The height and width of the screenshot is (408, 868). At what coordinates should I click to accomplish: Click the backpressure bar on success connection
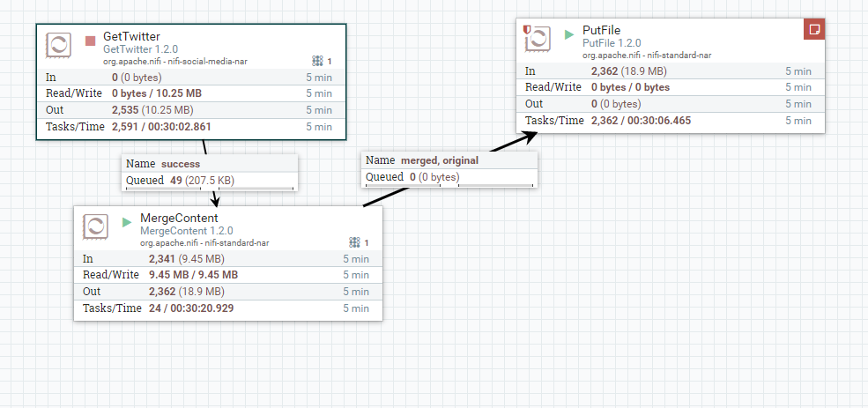210,189
